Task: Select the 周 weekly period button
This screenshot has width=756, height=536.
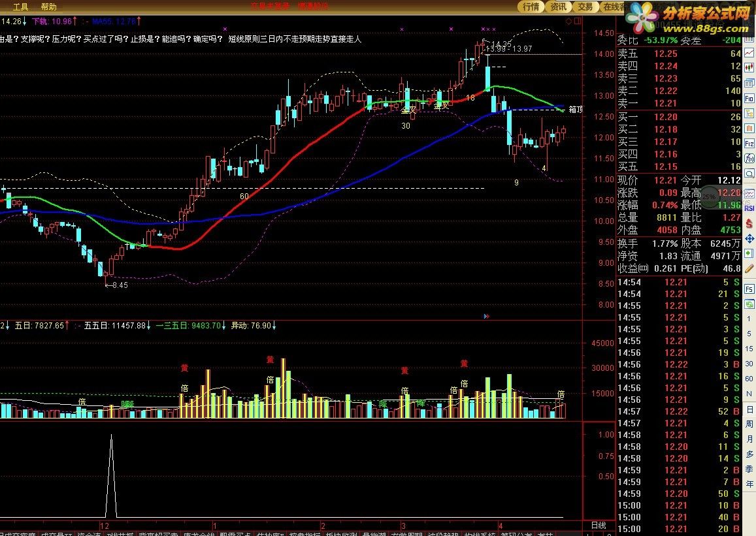Action: point(749,424)
